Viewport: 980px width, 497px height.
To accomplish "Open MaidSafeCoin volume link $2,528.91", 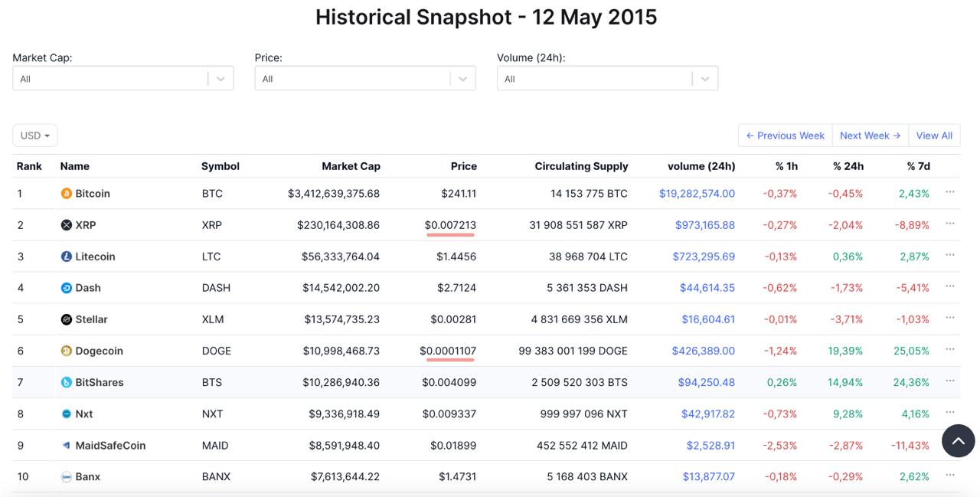I will 710,445.
